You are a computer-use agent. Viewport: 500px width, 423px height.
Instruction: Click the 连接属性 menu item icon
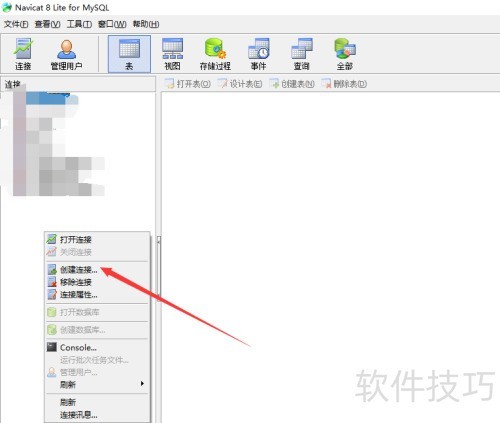tap(52, 295)
